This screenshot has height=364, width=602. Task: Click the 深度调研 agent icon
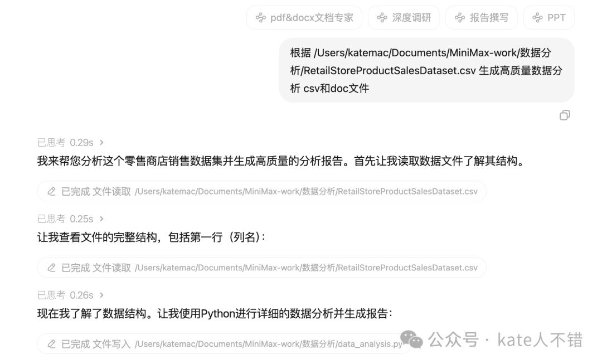tap(382, 18)
